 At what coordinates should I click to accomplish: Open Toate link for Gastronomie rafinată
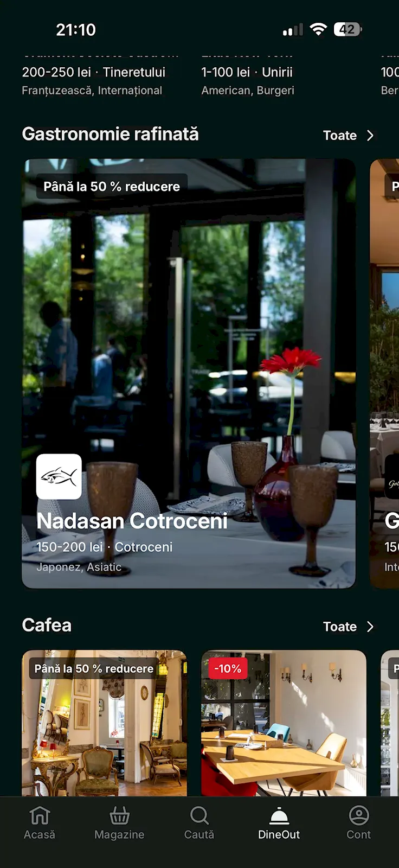(340, 136)
